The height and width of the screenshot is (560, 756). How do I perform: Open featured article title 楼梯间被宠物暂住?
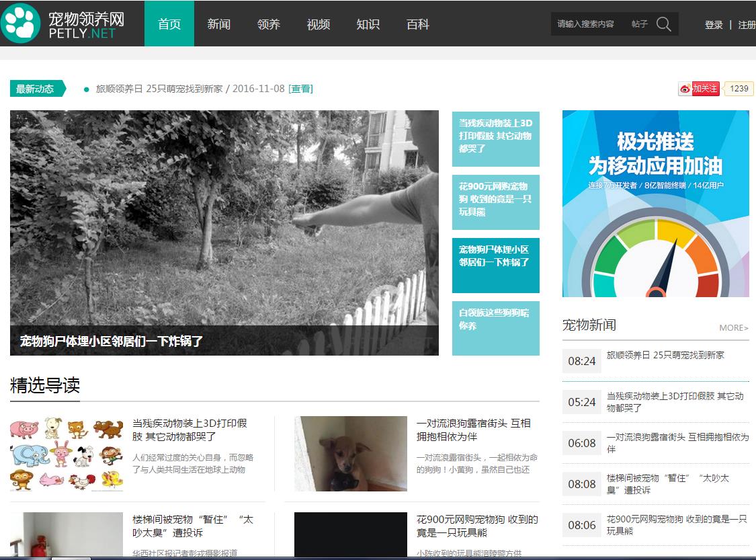[x=193, y=526]
